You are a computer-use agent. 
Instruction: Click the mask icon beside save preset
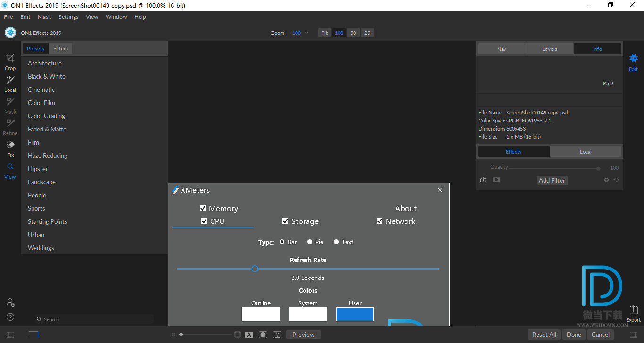(496, 180)
